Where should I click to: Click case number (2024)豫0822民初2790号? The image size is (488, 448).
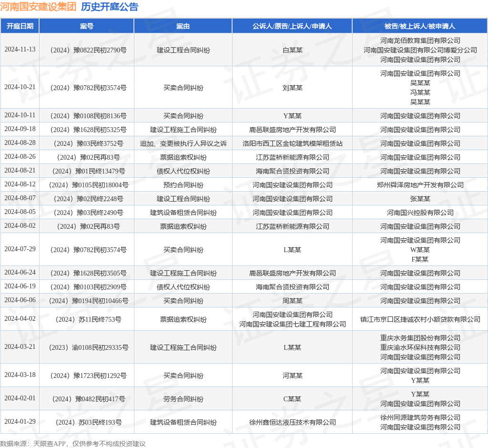click(88, 50)
